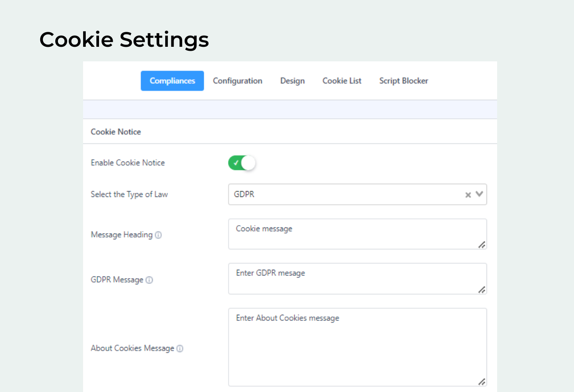Open the Compliances tab
The width and height of the screenshot is (574, 392).
coord(172,81)
